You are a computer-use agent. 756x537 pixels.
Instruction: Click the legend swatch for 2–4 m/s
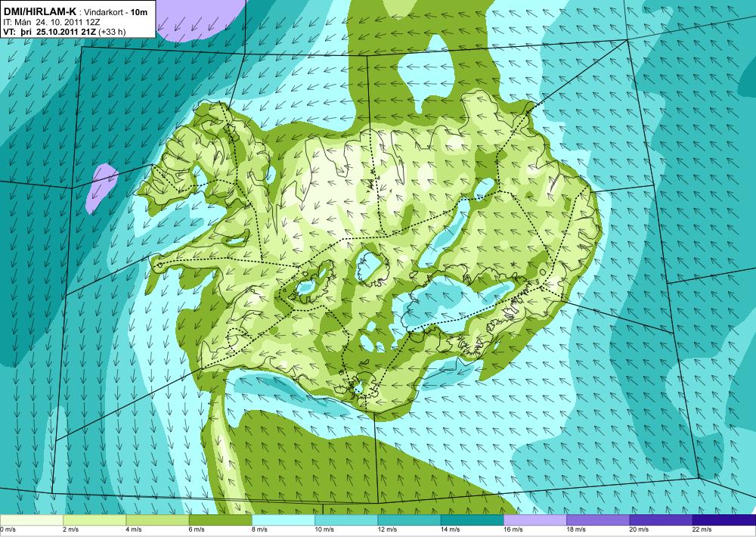[94, 520]
